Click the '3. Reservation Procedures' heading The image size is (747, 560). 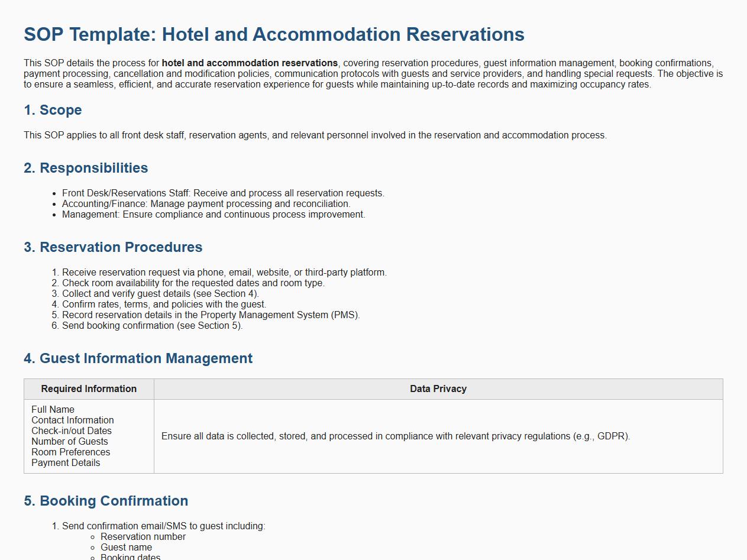[x=113, y=247]
